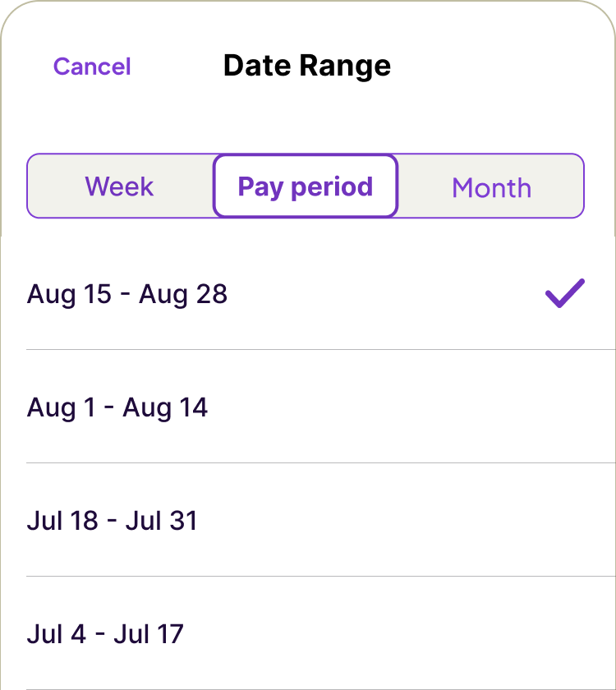The image size is (616, 690).
Task: Click the purple checkmark icon
Action: pyautogui.click(x=565, y=293)
